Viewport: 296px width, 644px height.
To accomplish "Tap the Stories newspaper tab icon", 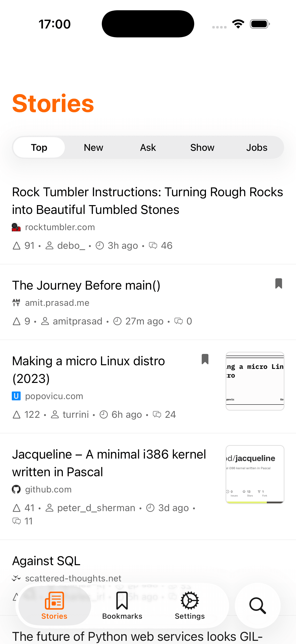I will click(x=54, y=601).
